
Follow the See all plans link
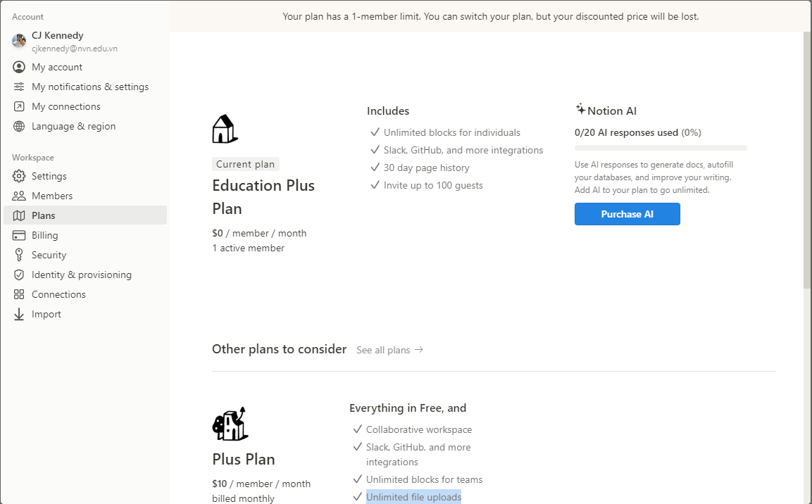tap(390, 351)
